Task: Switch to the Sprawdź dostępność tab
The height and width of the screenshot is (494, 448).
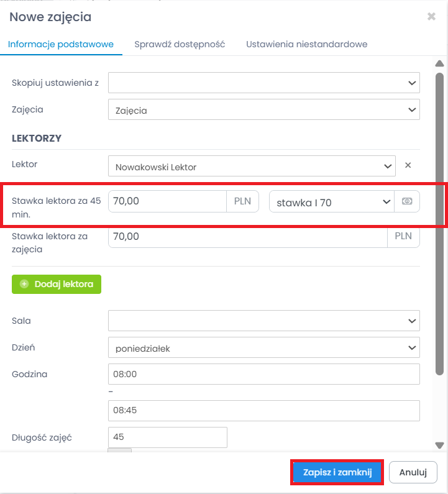Action: [x=180, y=44]
